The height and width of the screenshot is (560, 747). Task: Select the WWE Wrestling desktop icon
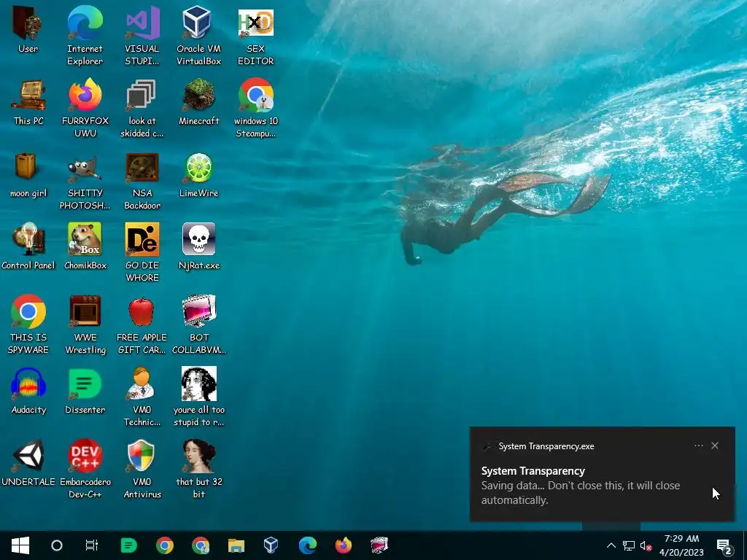(85, 324)
